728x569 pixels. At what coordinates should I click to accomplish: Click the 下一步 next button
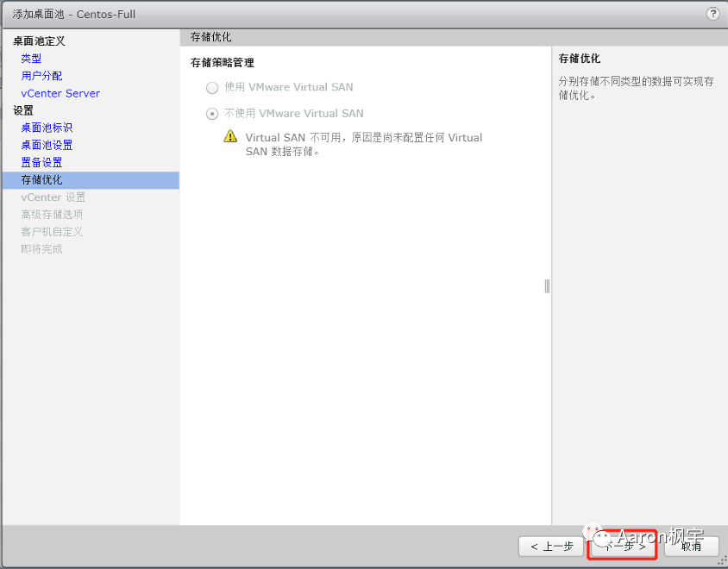622,547
